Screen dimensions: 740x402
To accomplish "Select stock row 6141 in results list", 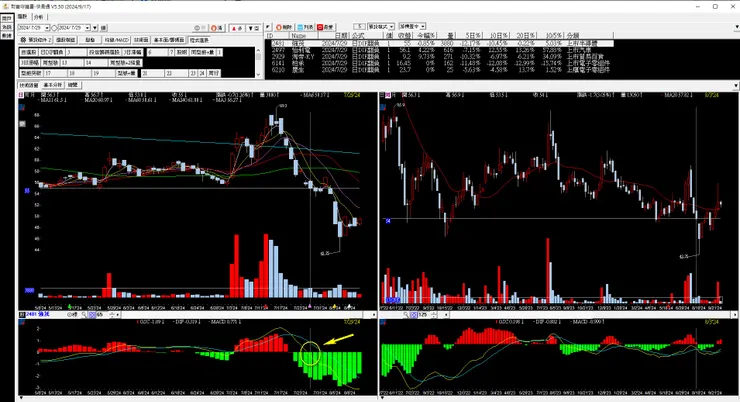I will [442, 63].
